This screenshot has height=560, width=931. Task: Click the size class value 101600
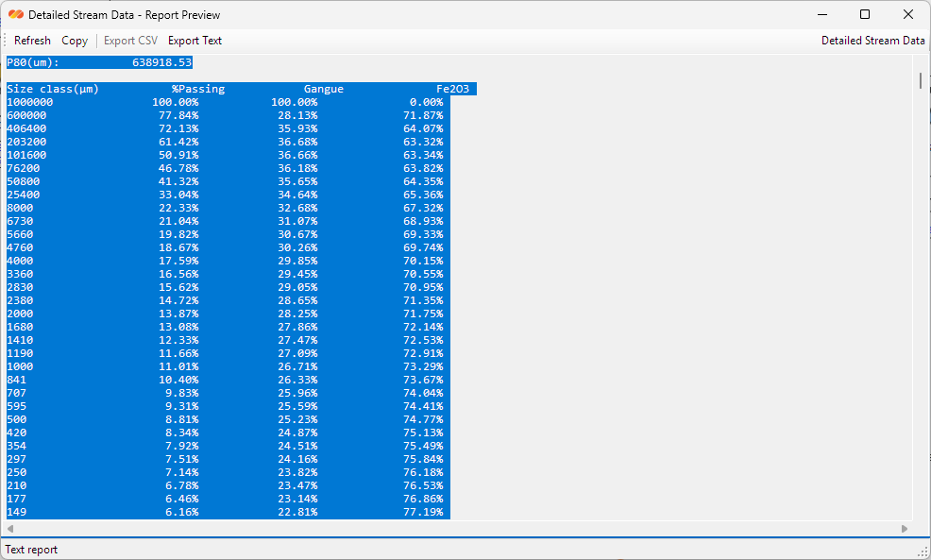26,155
